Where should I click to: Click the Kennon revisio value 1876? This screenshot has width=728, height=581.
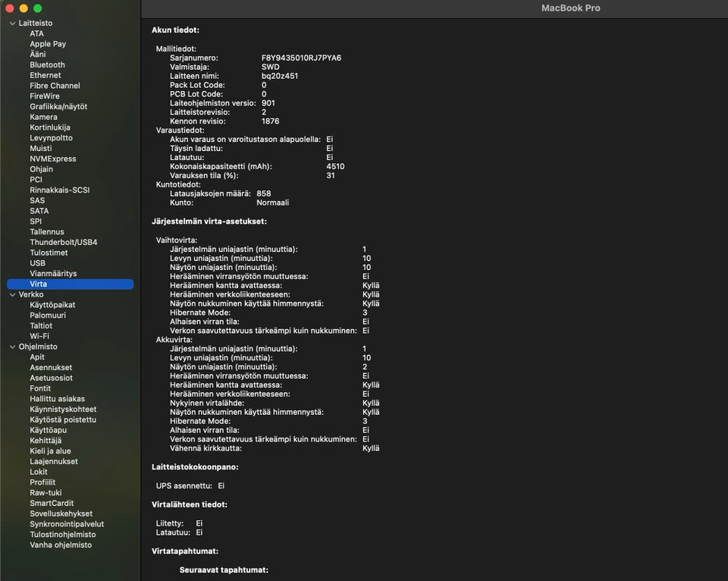click(x=270, y=121)
